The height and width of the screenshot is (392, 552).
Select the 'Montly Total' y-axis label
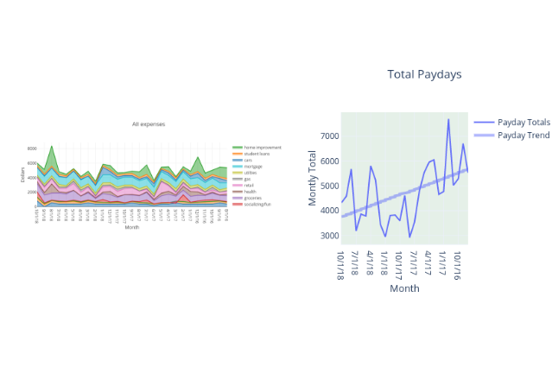[x=313, y=178]
